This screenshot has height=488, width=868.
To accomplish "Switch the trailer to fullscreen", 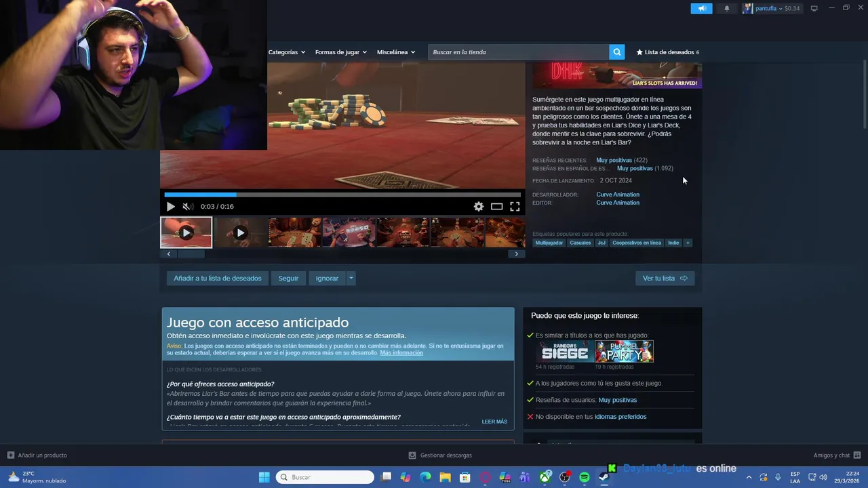I will click(x=515, y=207).
